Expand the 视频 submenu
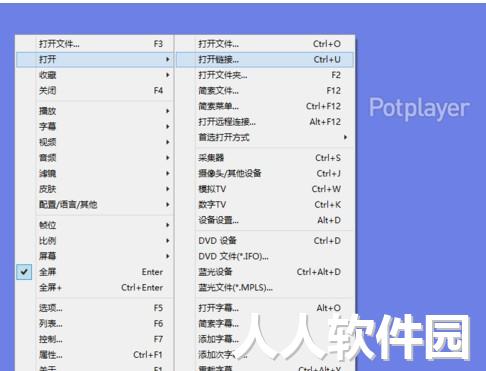The width and height of the screenshot is (486, 371). [94, 142]
